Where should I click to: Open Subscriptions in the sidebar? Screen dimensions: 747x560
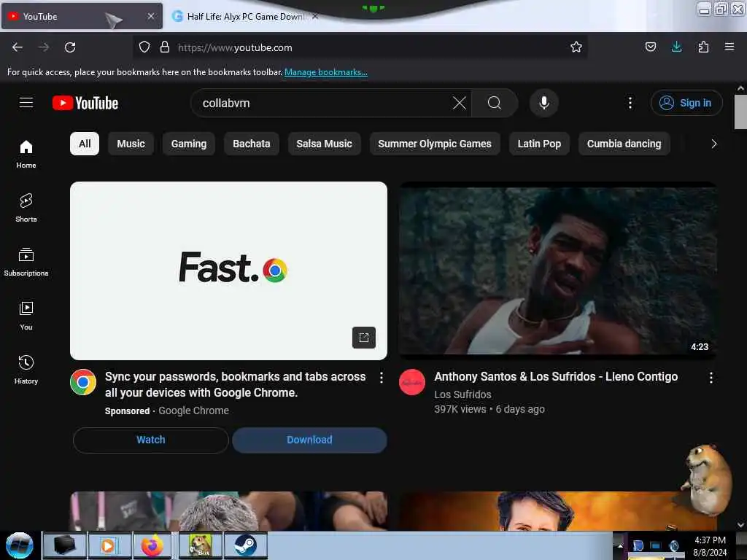pos(26,262)
